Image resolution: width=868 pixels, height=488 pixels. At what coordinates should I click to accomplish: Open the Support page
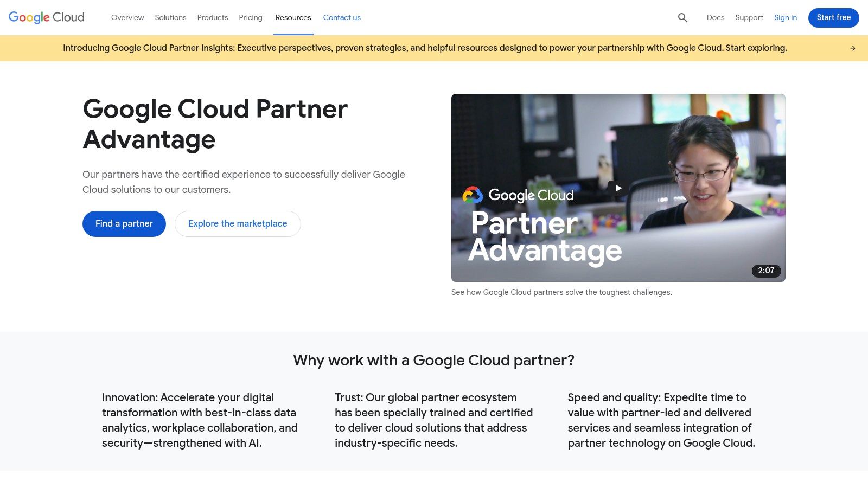[x=749, y=17]
